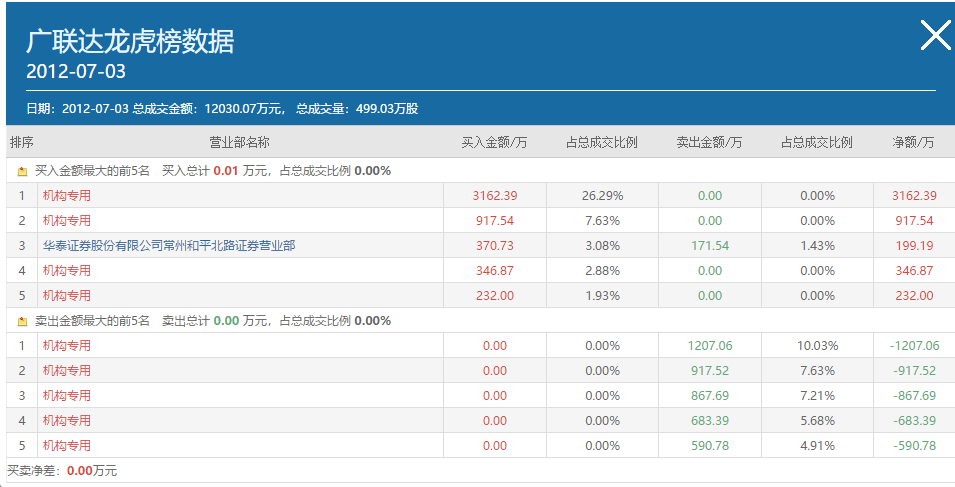This screenshot has height=487, width=955.
Task: Open 机构专用 link in buy rank 1 row
Action: click(x=66, y=195)
